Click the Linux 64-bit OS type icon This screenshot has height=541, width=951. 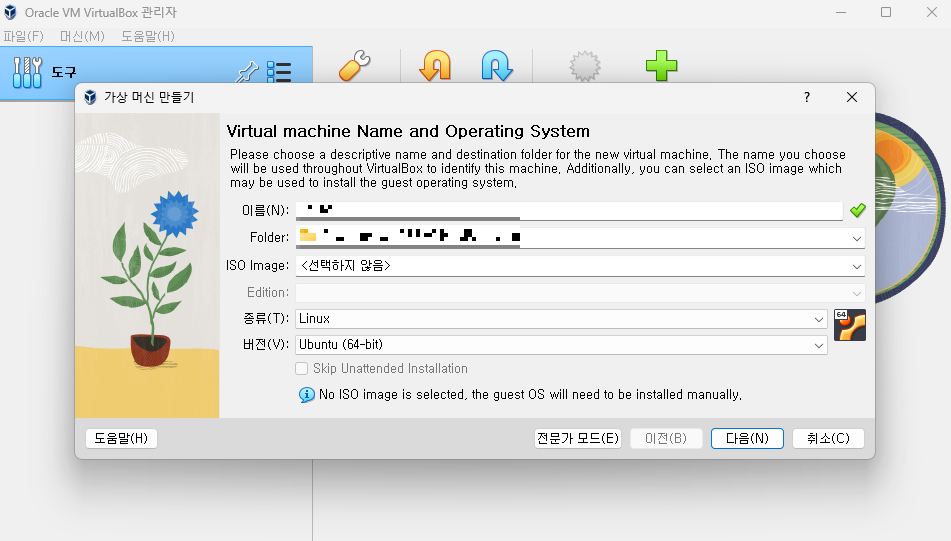(850, 325)
